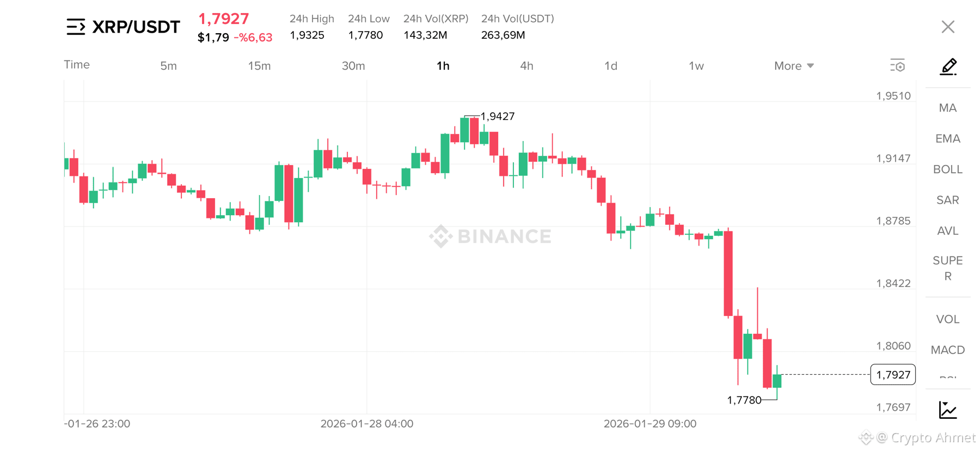Close the chart view with the X icon
The height and width of the screenshot is (451, 980).
coord(948,26)
